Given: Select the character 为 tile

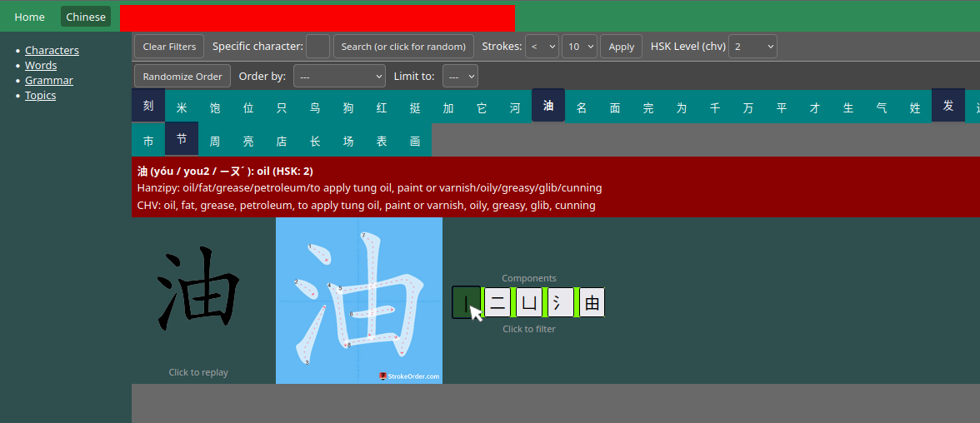Looking at the screenshot, I should [x=682, y=108].
